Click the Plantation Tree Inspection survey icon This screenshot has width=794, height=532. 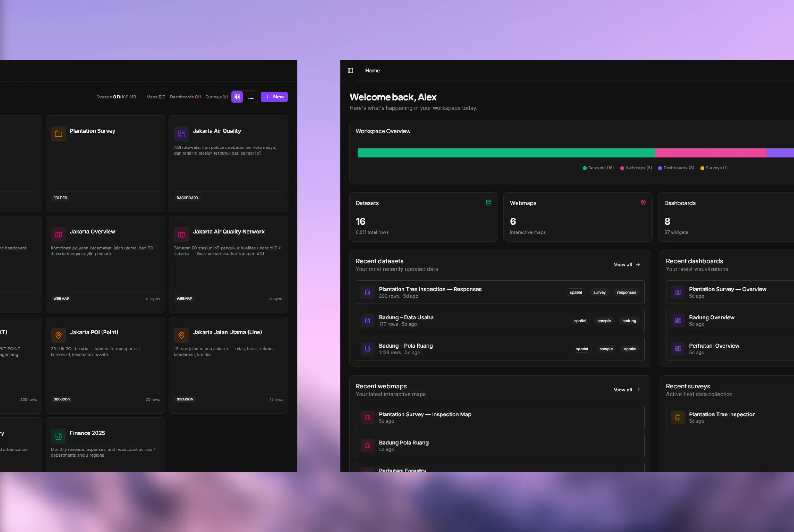[x=678, y=417]
